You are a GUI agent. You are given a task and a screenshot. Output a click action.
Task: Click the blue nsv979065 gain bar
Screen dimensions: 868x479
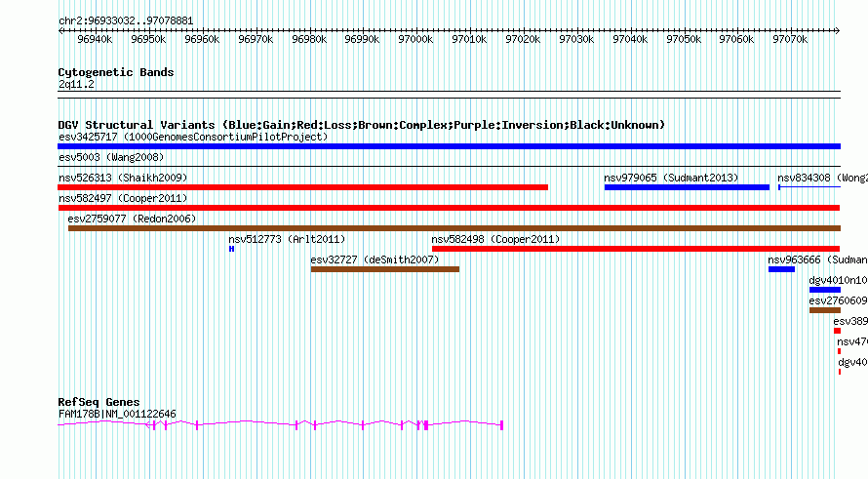pyautogui.click(x=687, y=187)
